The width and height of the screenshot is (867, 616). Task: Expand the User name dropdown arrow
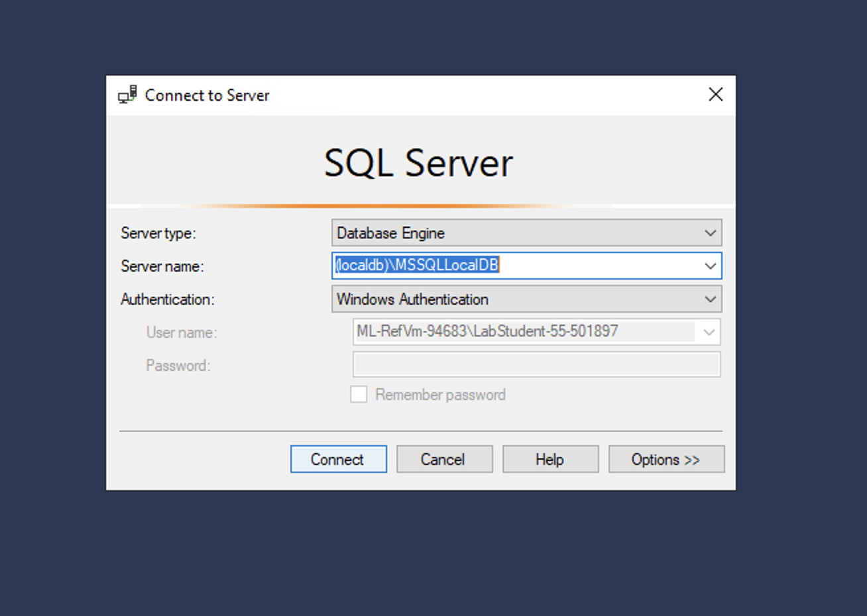point(708,332)
